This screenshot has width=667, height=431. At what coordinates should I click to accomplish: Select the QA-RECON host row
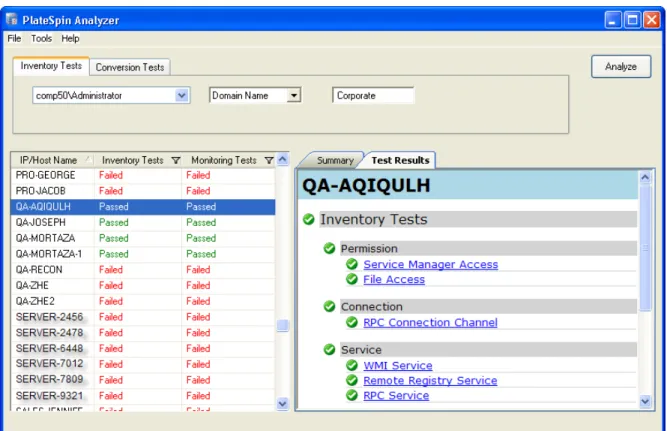143,270
